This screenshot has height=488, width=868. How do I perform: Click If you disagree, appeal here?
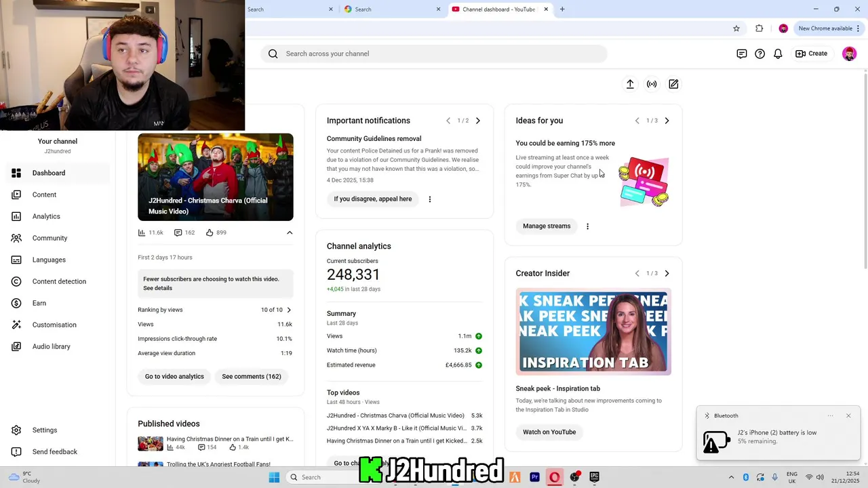click(373, 199)
